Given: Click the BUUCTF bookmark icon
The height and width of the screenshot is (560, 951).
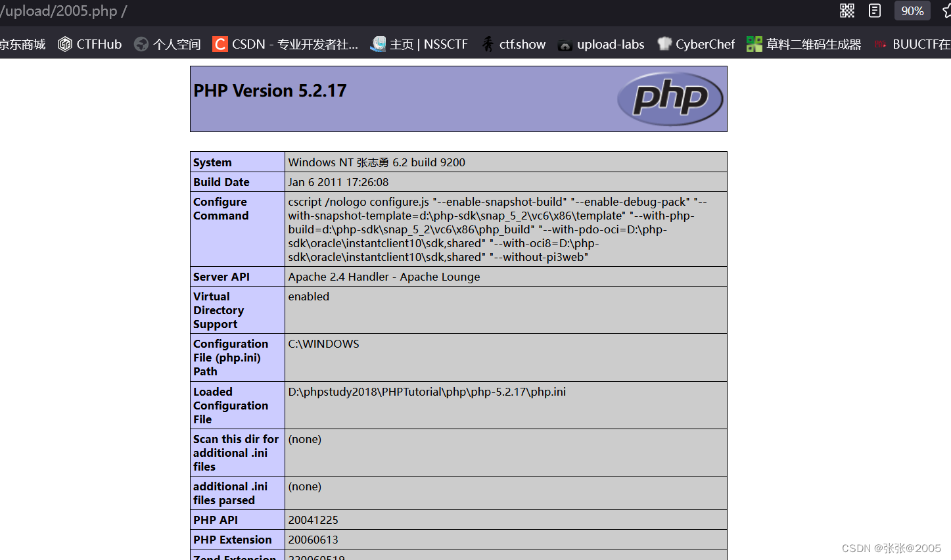Looking at the screenshot, I should coord(880,44).
